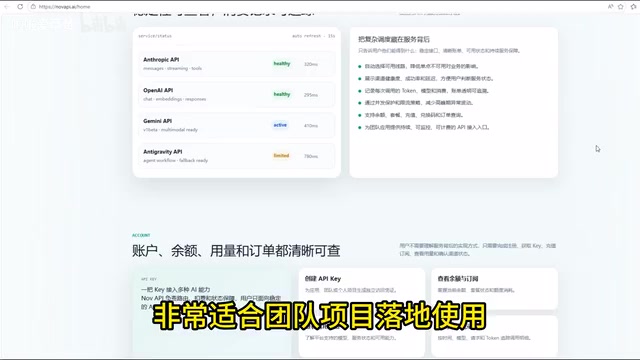The width and height of the screenshot is (640, 360).
Task: Select the OpenAI API status row
Action: click(x=236, y=94)
